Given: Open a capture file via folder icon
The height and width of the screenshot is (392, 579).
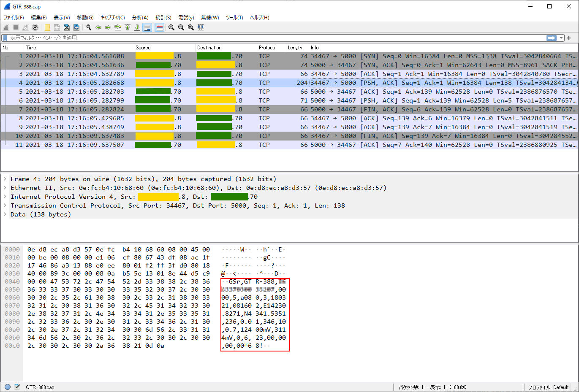Looking at the screenshot, I should [x=47, y=27].
